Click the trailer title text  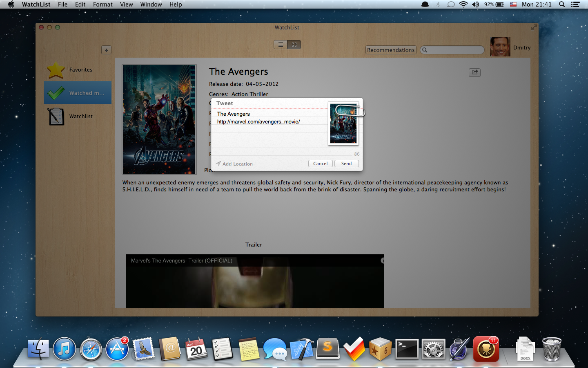click(182, 261)
